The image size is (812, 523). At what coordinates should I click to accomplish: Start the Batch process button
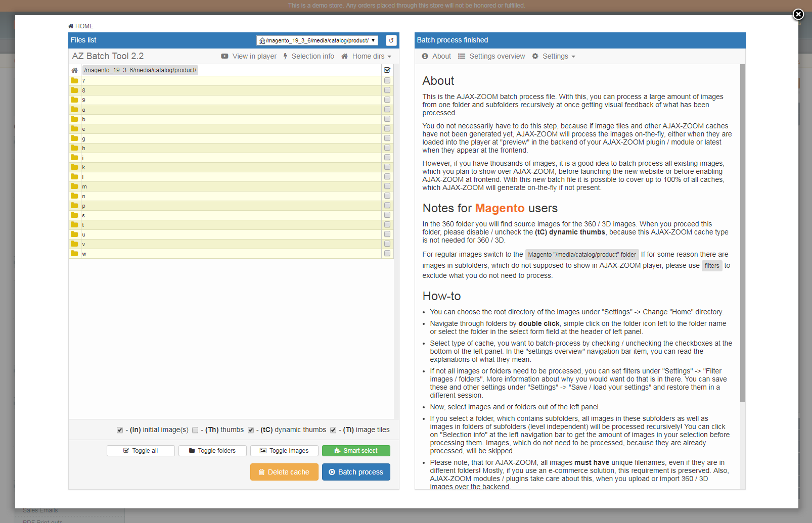point(356,472)
